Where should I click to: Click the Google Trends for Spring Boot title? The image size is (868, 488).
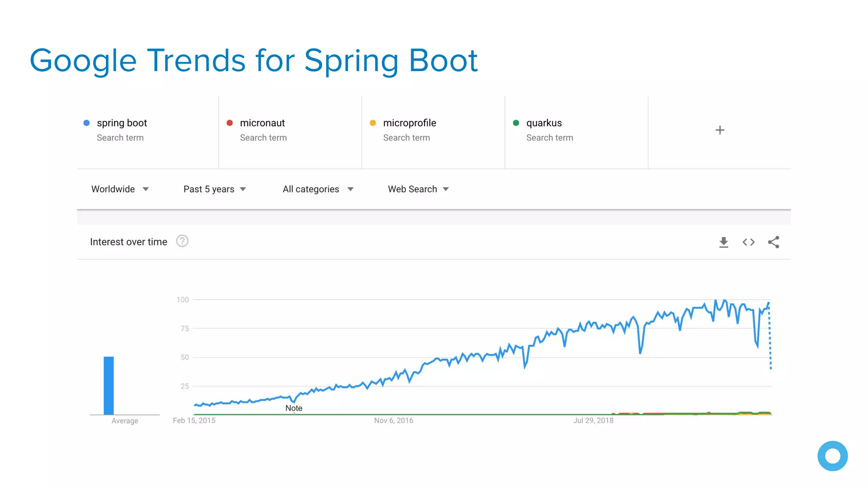[x=253, y=61]
